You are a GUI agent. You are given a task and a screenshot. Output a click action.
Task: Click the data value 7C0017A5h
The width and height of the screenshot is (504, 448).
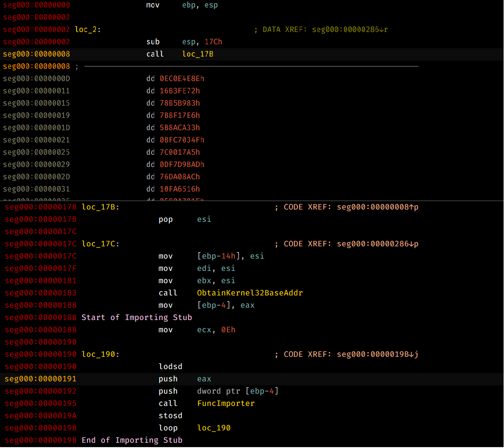[x=180, y=152]
